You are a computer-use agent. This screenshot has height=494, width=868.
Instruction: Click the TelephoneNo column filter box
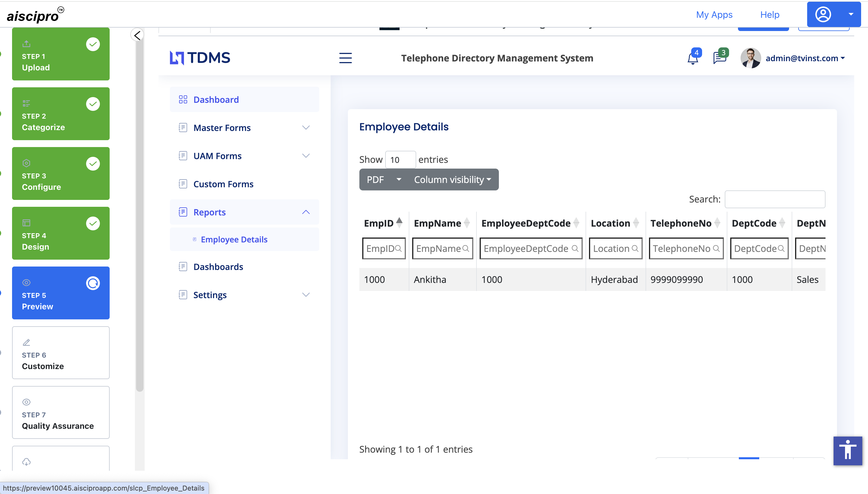[686, 248]
